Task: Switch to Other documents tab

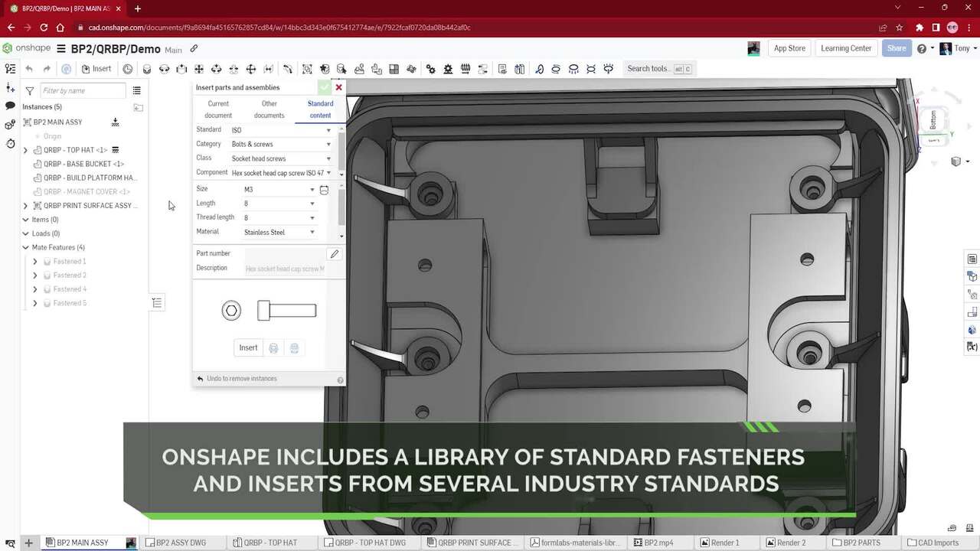Action: tap(269, 109)
